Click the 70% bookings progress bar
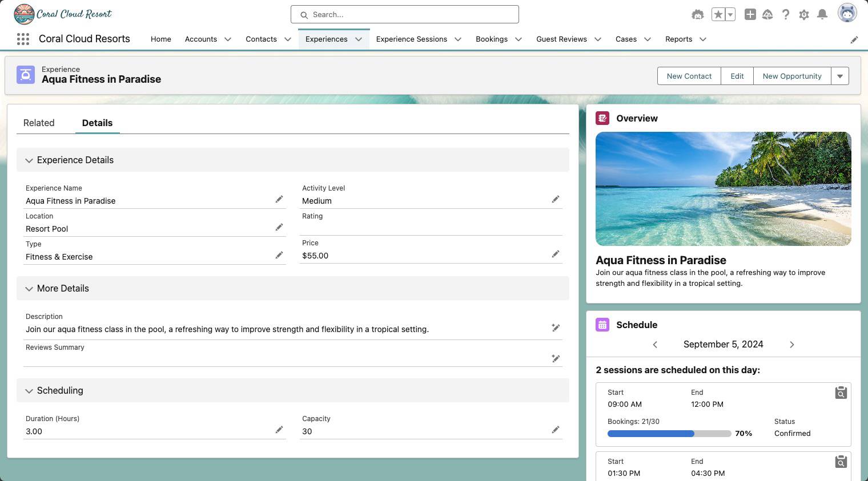The height and width of the screenshot is (481, 868). (x=669, y=434)
